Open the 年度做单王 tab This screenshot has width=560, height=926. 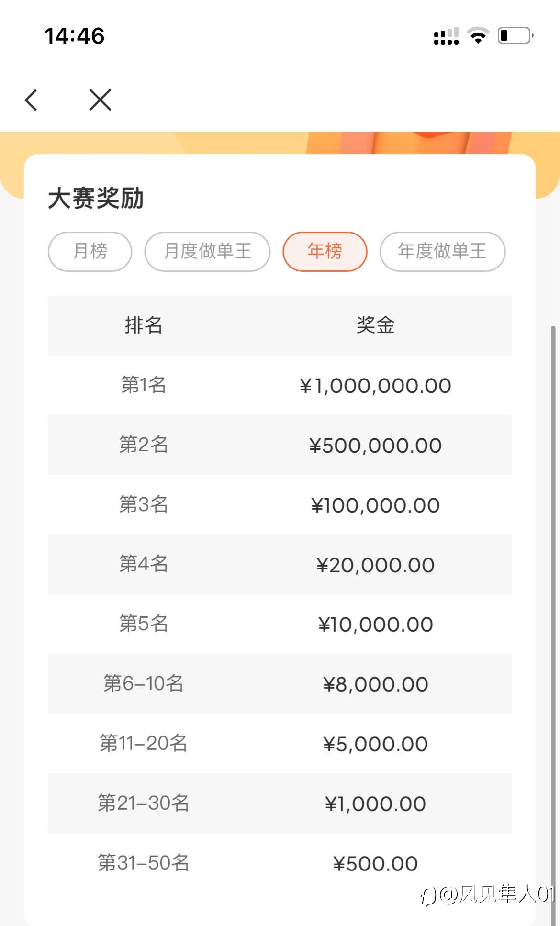[442, 251]
